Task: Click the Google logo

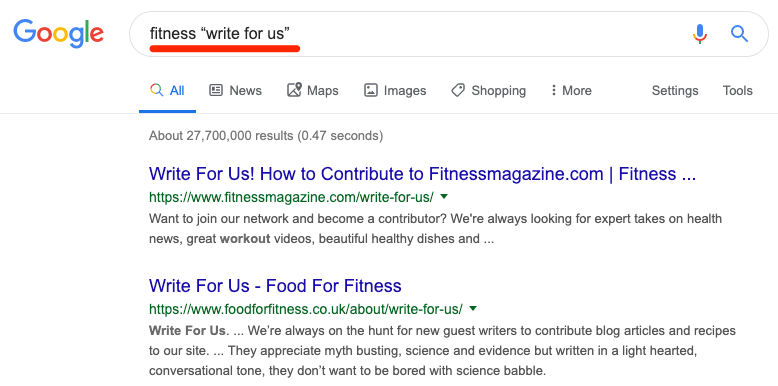Action: (x=59, y=33)
